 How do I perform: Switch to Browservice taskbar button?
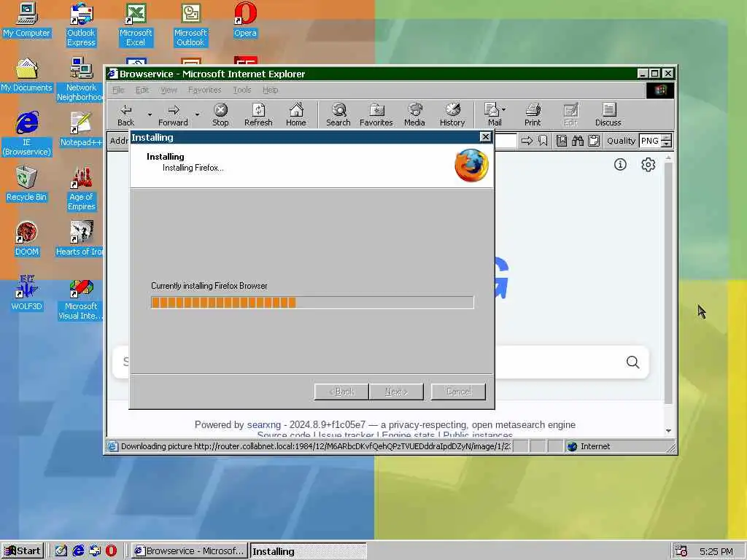[x=190, y=551]
